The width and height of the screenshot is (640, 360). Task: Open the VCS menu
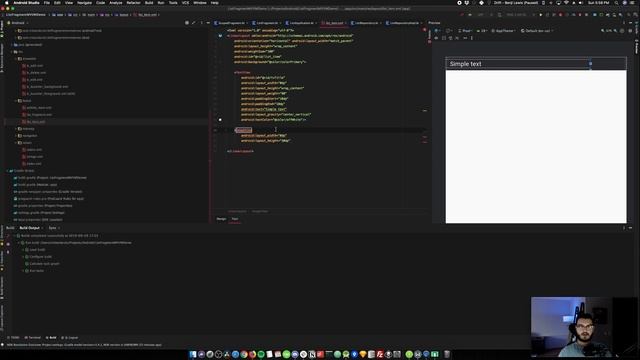click(x=185, y=2)
